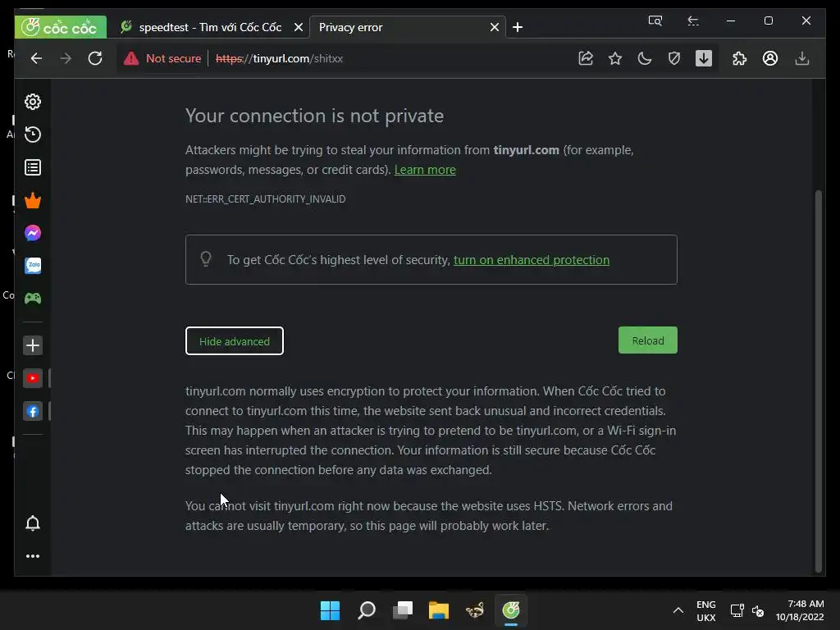
Task: Toggle dark mode moon icon
Action: [x=645, y=58]
